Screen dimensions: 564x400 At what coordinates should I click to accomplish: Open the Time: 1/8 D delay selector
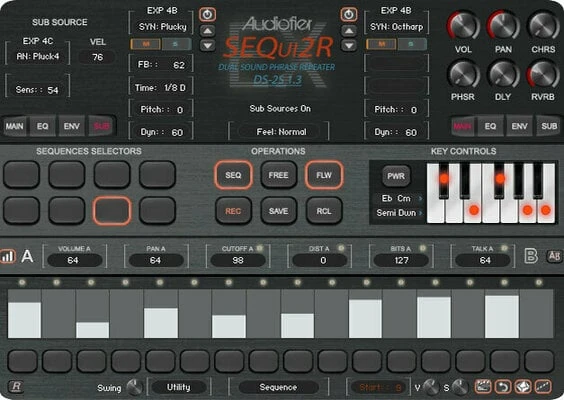(x=160, y=88)
